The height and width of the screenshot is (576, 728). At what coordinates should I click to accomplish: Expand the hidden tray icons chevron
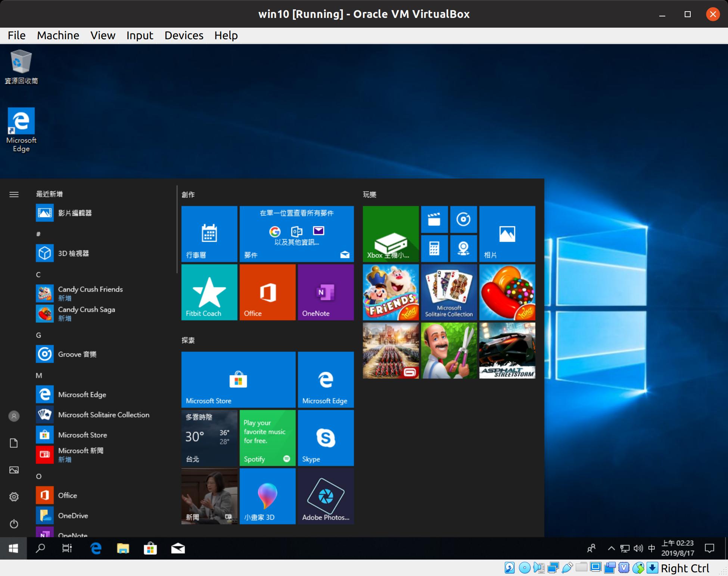click(611, 548)
